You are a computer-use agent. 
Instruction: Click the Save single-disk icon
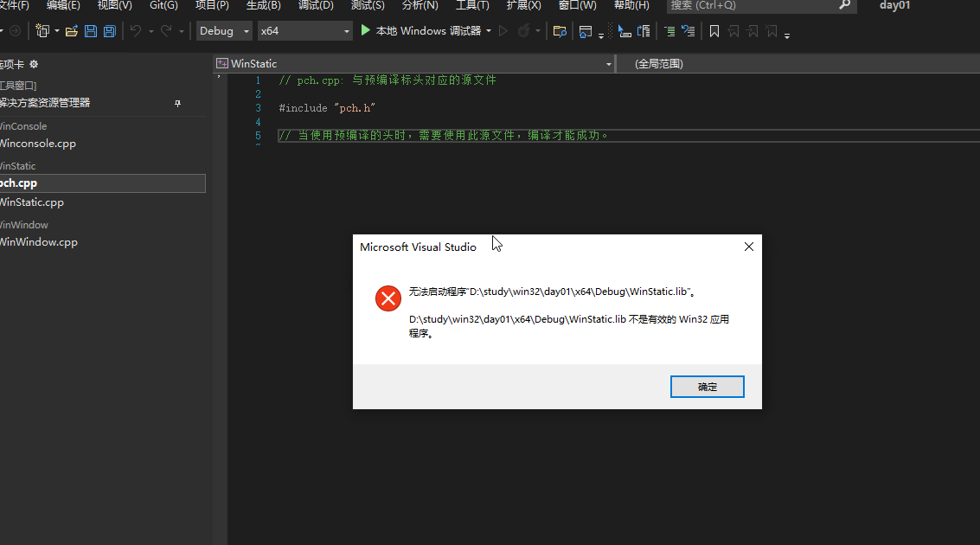click(91, 30)
